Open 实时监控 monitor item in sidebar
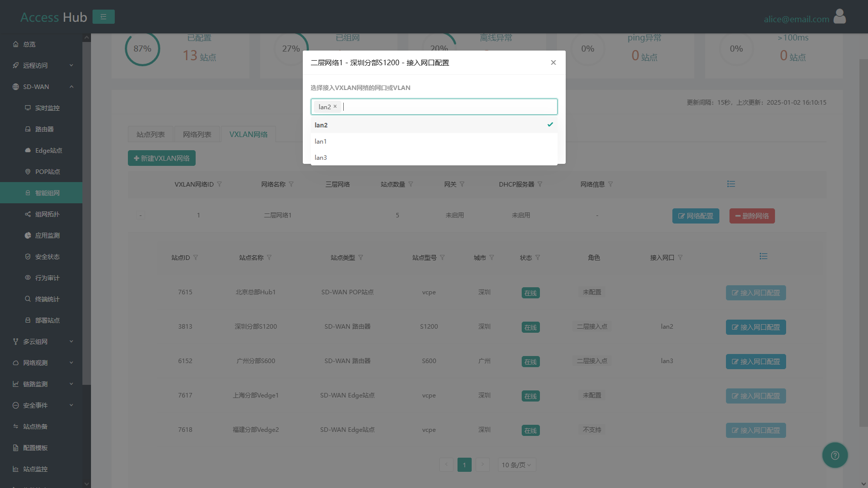 (41, 108)
